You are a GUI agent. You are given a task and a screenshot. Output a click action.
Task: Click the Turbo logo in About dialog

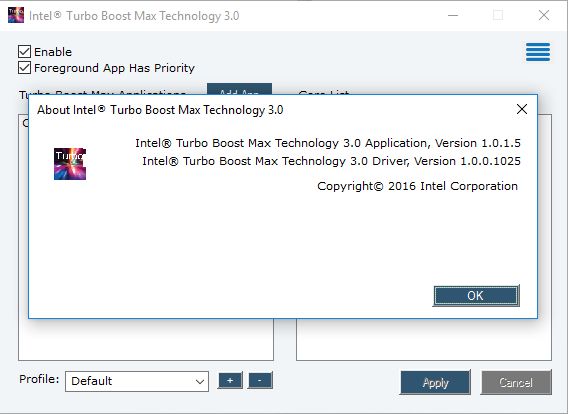click(x=70, y=164)
